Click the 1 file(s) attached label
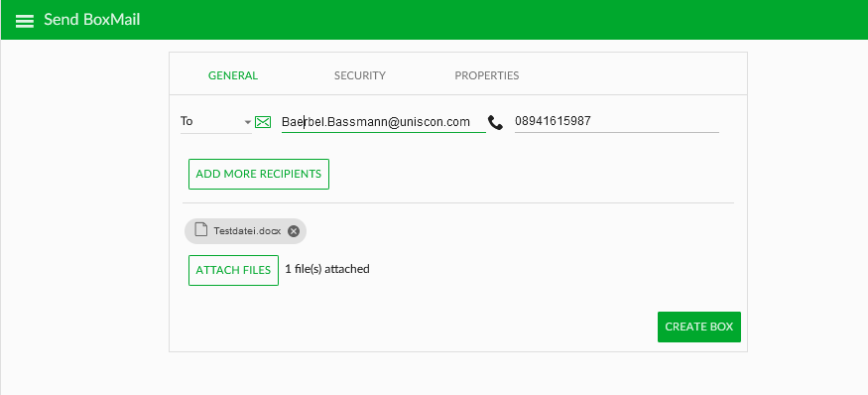This screenshot has height=395, width=868. 327,269
